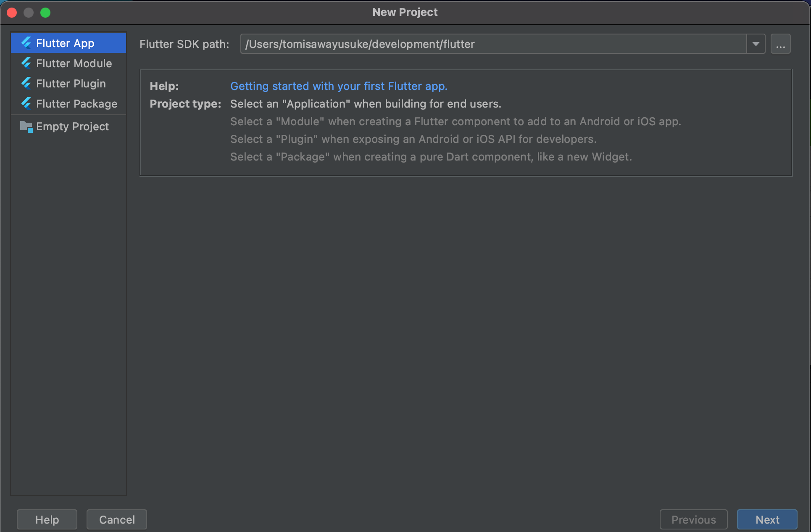Click the Flutter Package logo icon
The width and height of the screenshot is (811, 532).
click(26, 103)
